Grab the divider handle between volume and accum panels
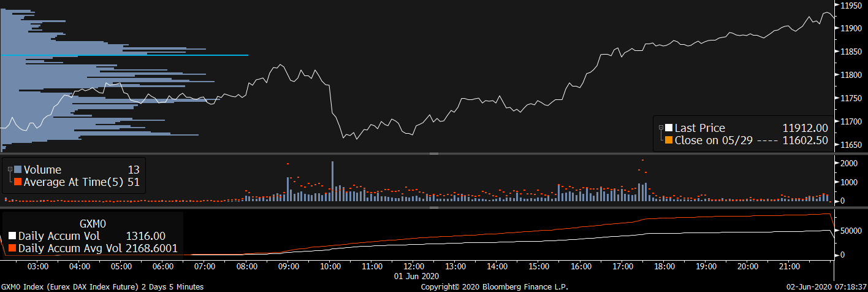The width and height of the screenshot is (868, 292). (x=434, y=207)
